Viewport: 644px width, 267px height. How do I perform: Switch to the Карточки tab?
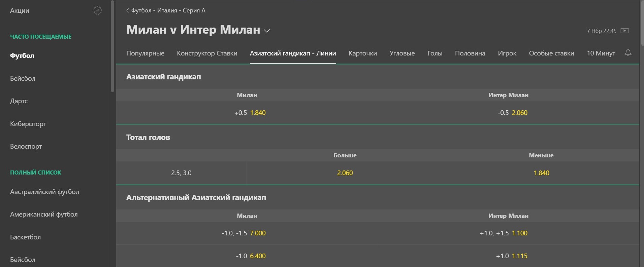tap(363, 53)
